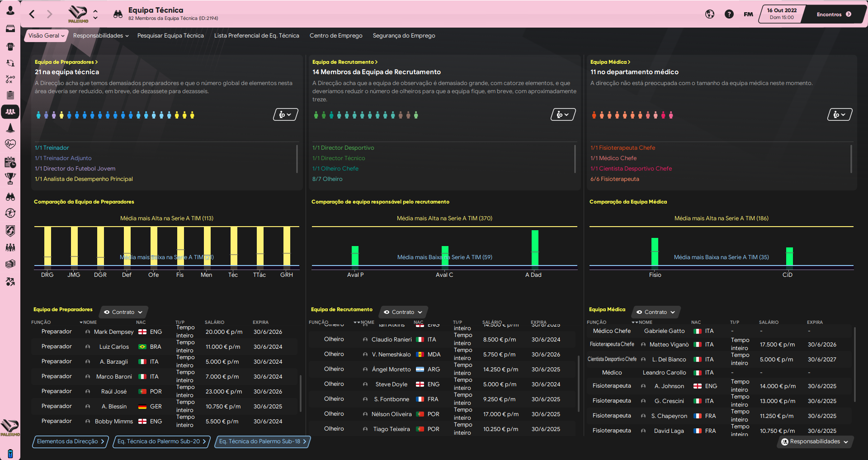
Task: Open Contrato view dropdown for Equipa de Recrutamento
Action: tap(403, 312)
